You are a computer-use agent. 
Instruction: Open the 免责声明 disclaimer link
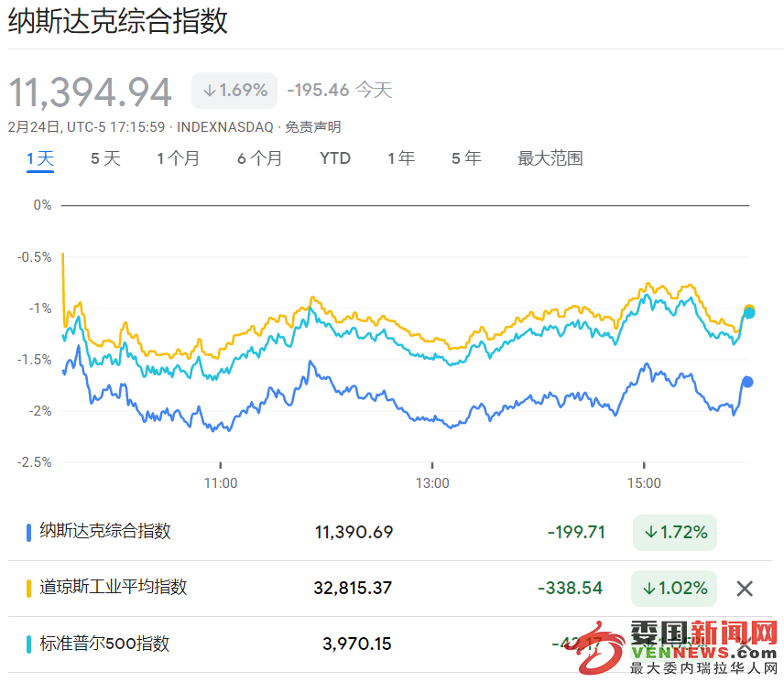pyautogui.click(x=313, y=127)
